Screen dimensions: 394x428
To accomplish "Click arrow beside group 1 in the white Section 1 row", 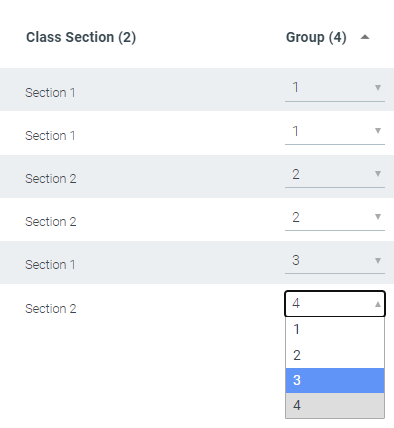I will point(378,131).
